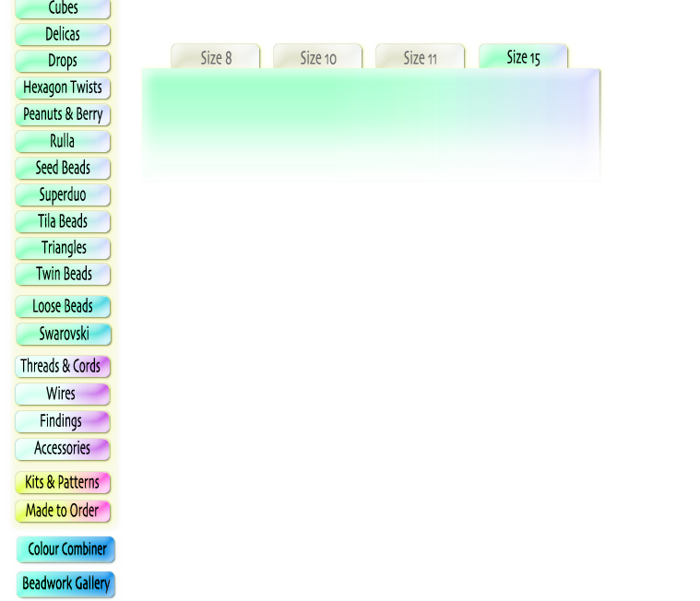Open Threads & Cords section
The width and height of the screenshot is (700, 601).
pos(63,366)
